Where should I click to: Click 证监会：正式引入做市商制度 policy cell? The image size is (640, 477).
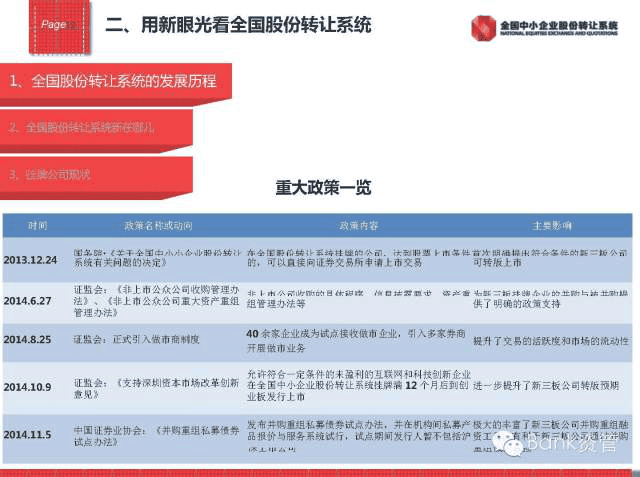click(136, 339)
